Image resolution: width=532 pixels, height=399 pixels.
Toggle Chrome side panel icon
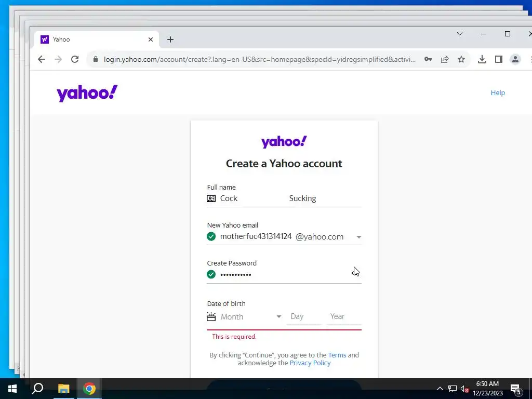(x=498, y=59)
